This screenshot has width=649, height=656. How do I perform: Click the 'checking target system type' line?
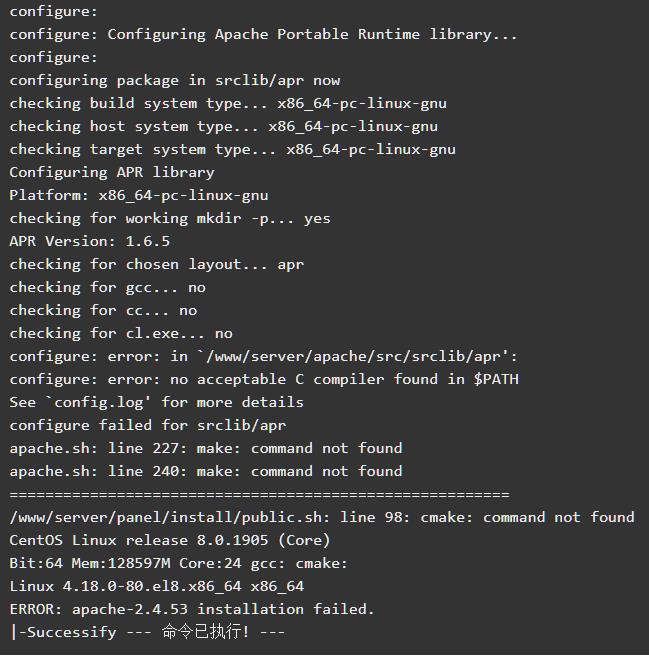point(233,149)
